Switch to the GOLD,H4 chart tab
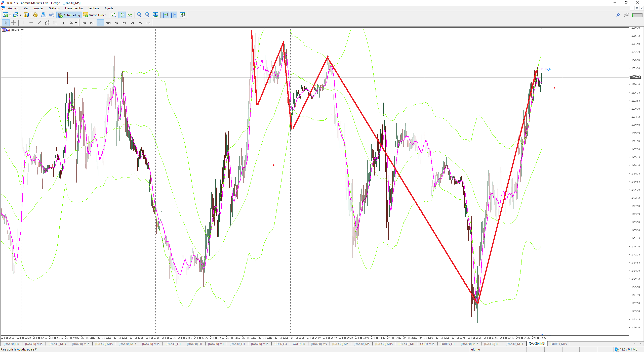 point(280,344)
